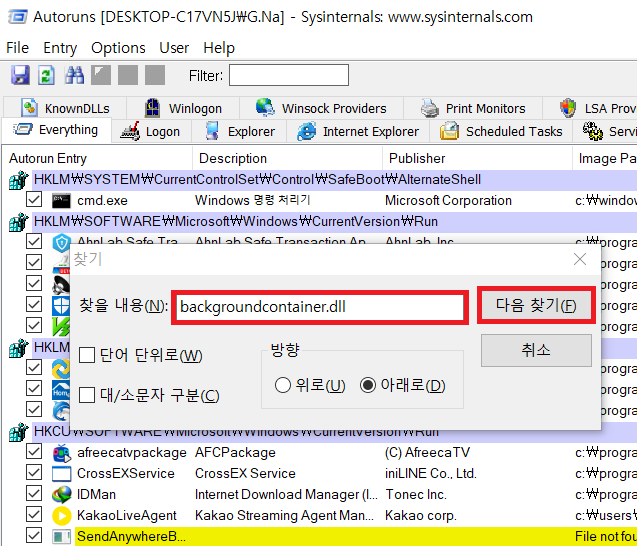
Task: Select the Microsoft Corporation publisher cell
Action: pos(448,200)
